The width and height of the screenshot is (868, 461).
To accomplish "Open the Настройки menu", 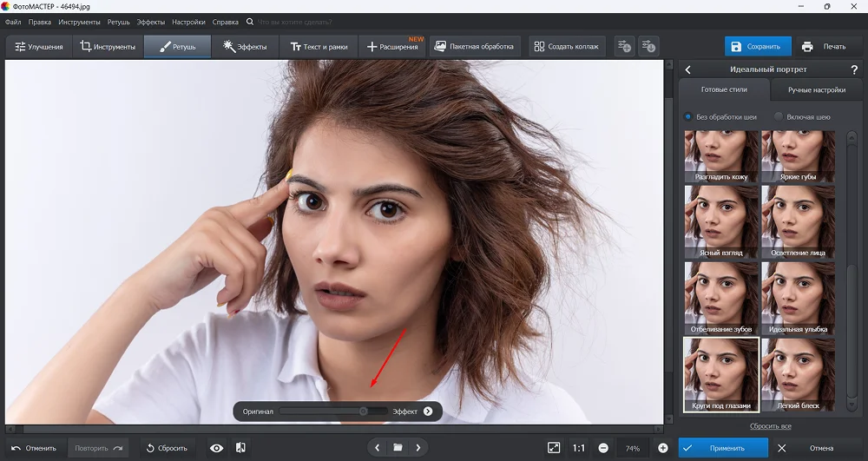I will pos(188,22).
